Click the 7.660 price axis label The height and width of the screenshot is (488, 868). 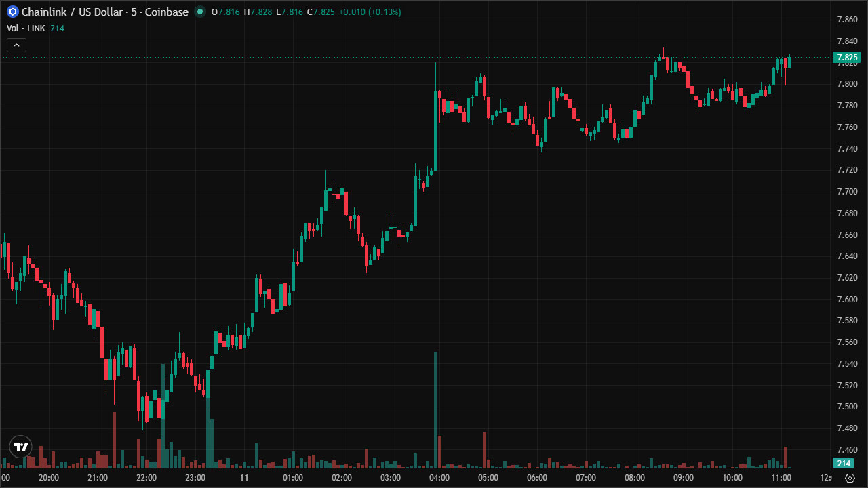tap(847, 235)
